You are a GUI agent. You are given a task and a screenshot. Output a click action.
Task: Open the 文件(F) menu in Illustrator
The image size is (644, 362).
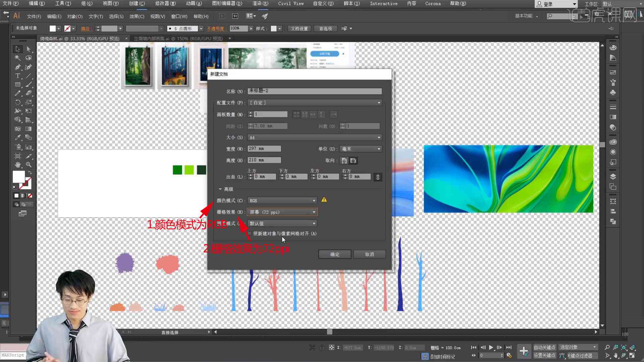tap(34, 16)
